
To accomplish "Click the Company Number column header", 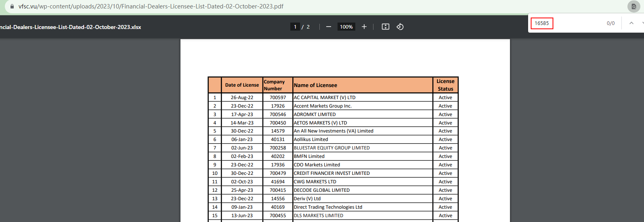I will (278, 85).
